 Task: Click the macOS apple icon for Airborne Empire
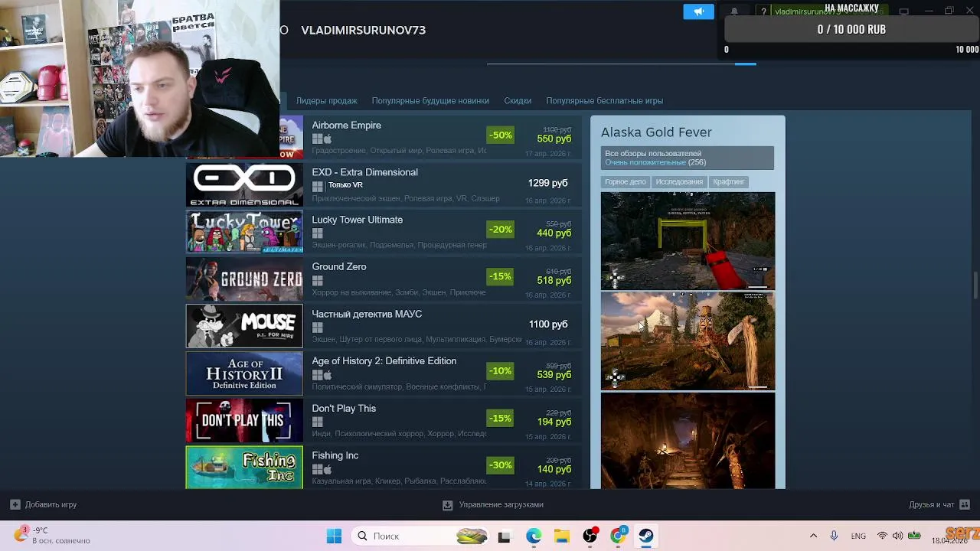click(328, 139)
